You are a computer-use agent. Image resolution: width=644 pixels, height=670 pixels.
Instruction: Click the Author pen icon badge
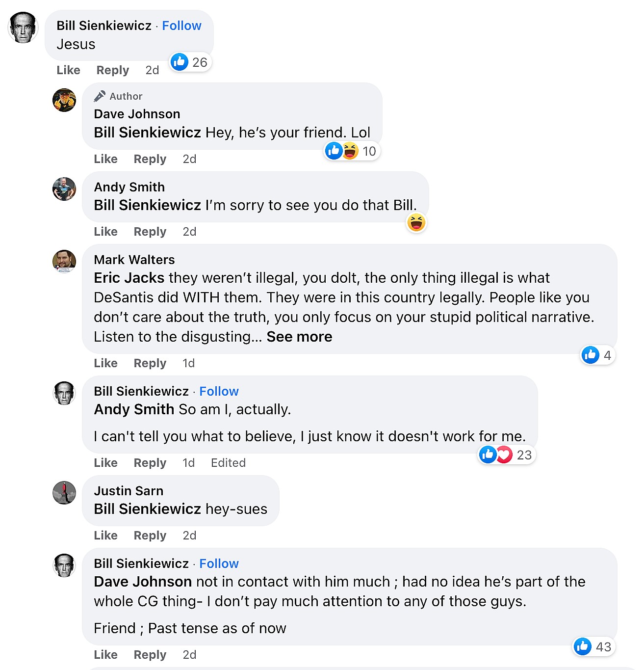click(x=100, y=96)
